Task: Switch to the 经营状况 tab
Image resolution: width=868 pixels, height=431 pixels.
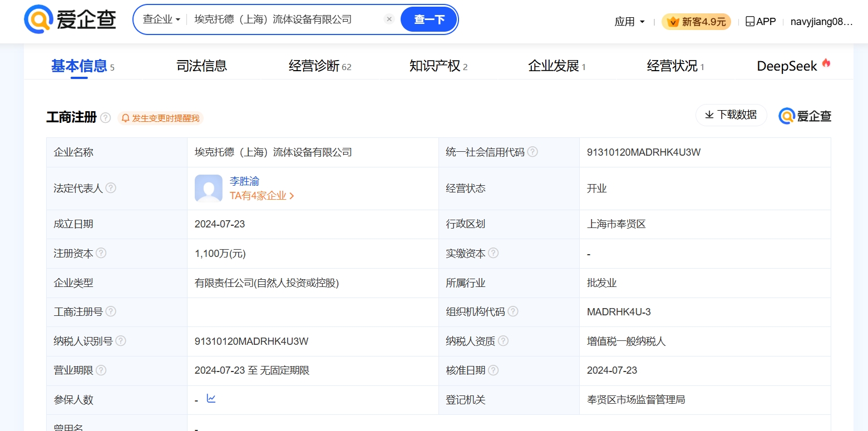Action: 675,66
